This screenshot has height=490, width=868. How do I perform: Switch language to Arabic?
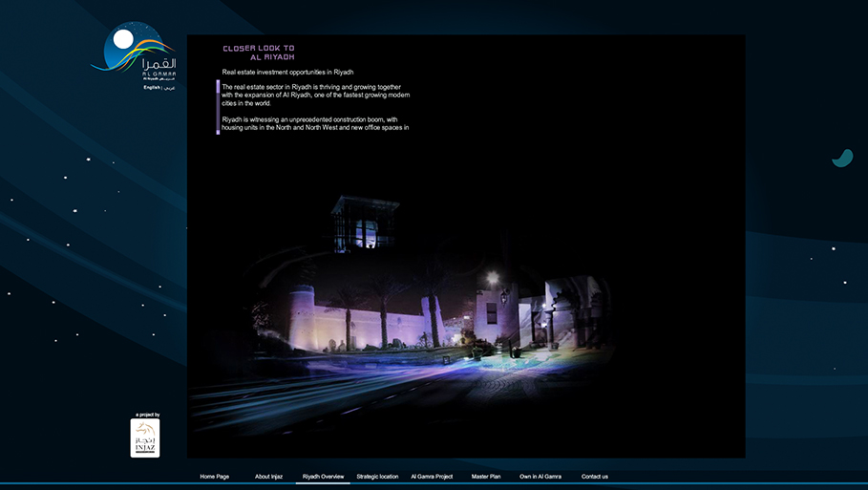pos(170,87)
